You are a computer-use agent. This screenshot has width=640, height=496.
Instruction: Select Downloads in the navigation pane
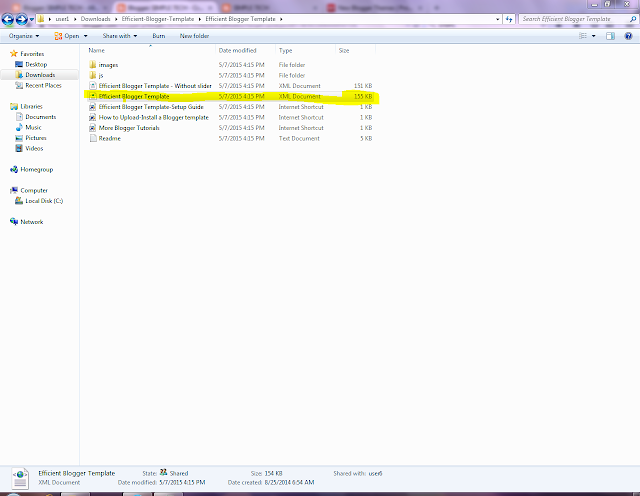[40, 75]
